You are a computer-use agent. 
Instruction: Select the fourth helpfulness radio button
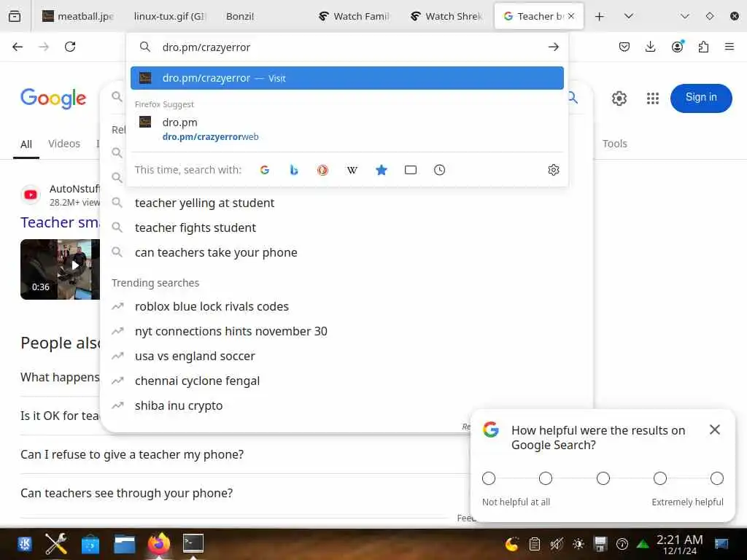point(659,478)
